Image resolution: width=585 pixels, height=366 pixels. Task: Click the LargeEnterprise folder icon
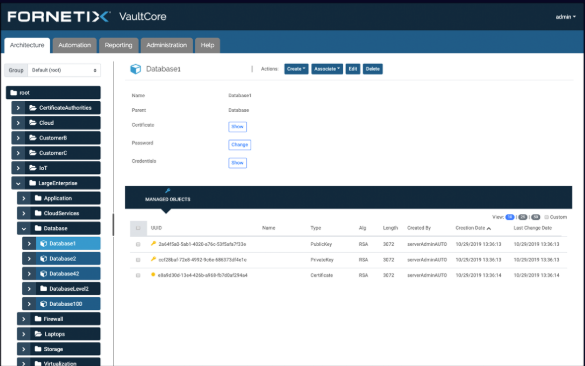tap(32, 183)
